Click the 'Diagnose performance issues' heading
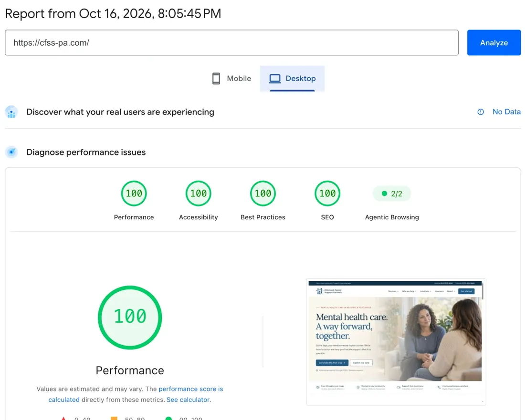 click(86, 152)
